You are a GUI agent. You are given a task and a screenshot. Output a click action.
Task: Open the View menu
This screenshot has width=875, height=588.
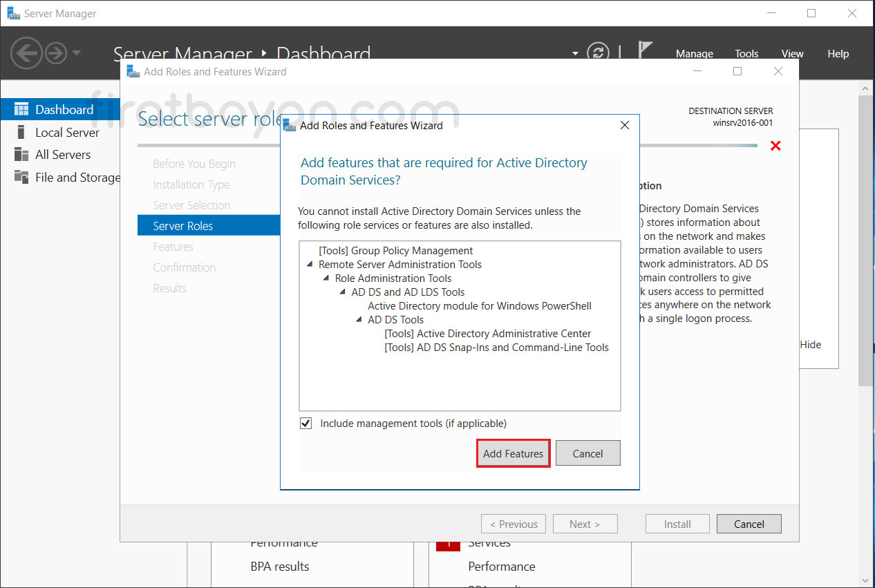pyautogui.click(x=792, y=53)
